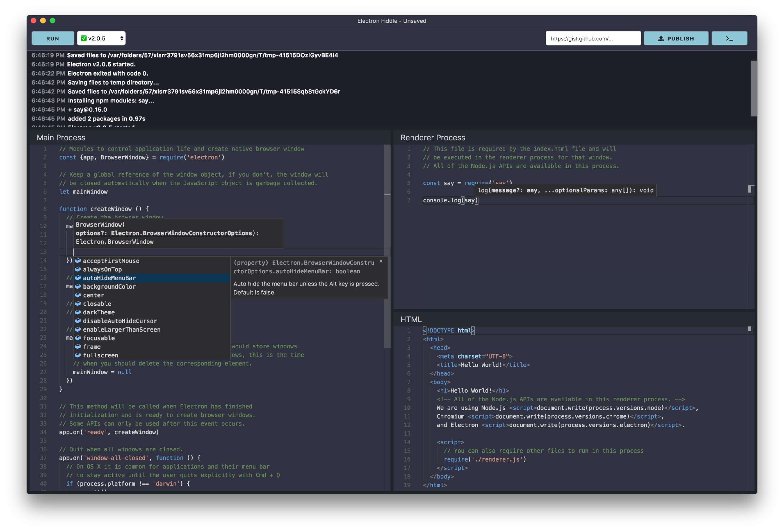Screen dimensions: 784x532
Task: Place cursor on line 7 console.log in Renderer
Action: coord(451,200)
